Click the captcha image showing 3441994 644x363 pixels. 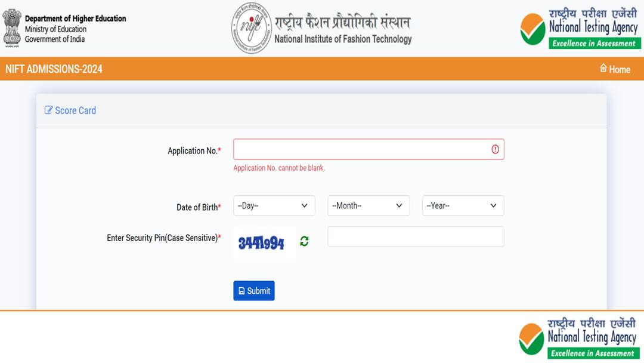pyautogui.click(x=264, y=242)
